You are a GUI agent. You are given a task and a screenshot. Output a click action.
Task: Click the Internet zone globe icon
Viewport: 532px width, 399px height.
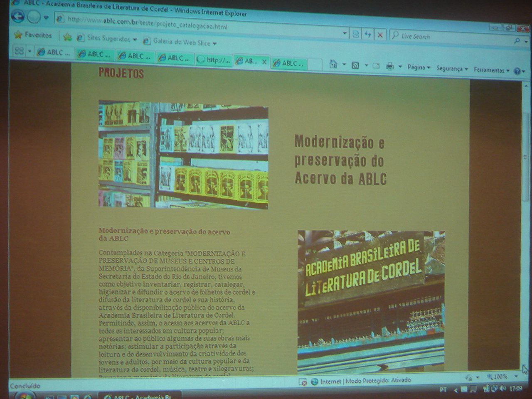(315, 381)
